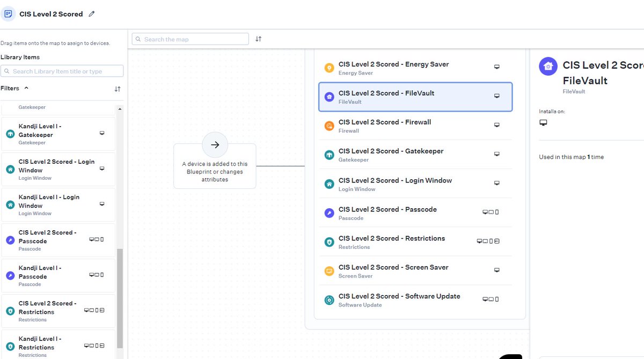The image size is (644, 359).
Task: Select CIS Level 2 Scored - Passcode in map
Action: [416, 213]
